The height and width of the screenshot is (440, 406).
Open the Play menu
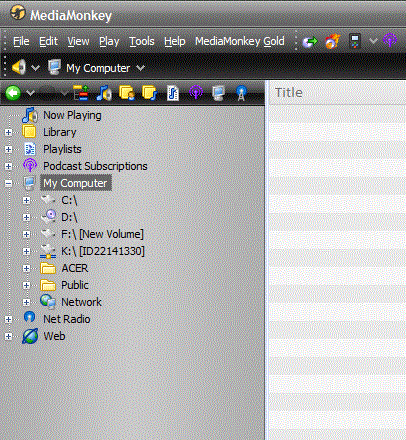pyautogui.click(x=109, y=41)
